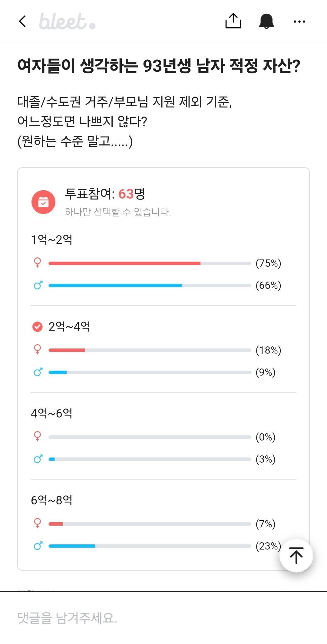Image resolution: width=327 pixels, height=644 pixels.
Task: Open the share menu via the upload icon
Action: (233, 21)
